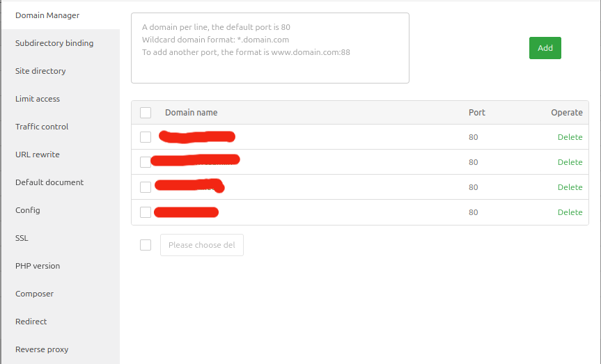Viewport: 601px width, 364px height.
Task: Click the domain entry text area
Action: (270, 48)
